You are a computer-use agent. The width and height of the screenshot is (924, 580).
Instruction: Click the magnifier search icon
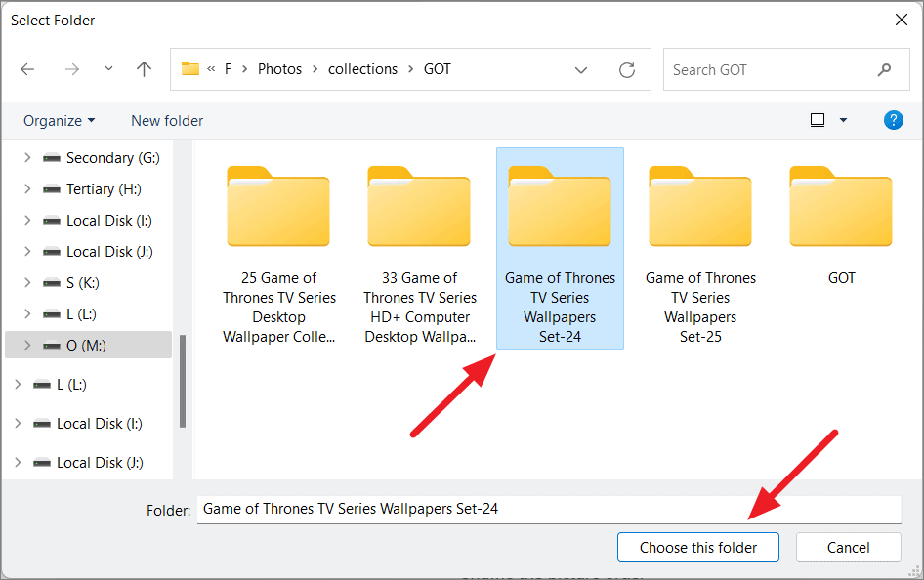pyautogui.click(x=884, y=70)
